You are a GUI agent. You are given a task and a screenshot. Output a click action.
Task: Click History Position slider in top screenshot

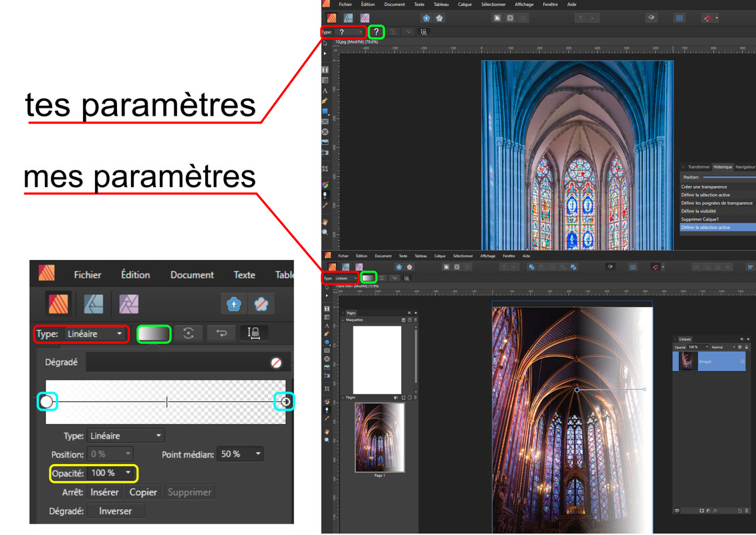tap(729, 177)
